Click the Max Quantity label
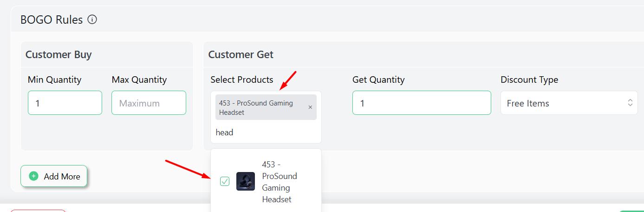Viewport: 644px width, 212px height. click(x=139, y=79)
